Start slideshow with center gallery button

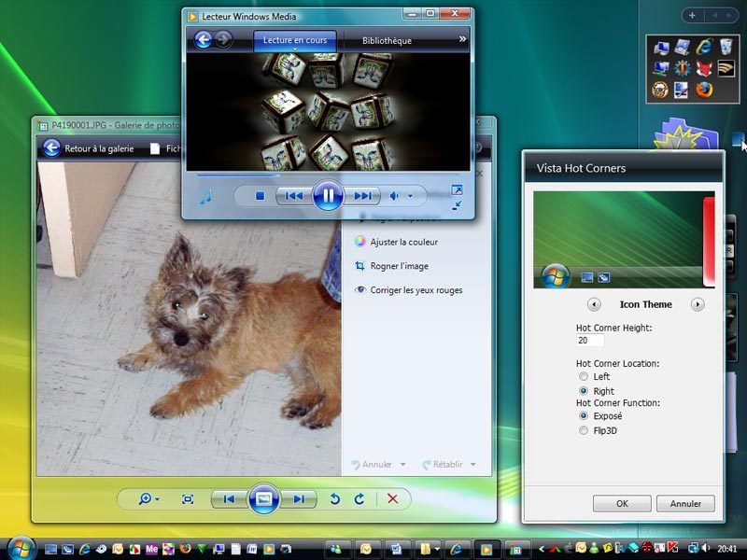[x=264, y=499]
